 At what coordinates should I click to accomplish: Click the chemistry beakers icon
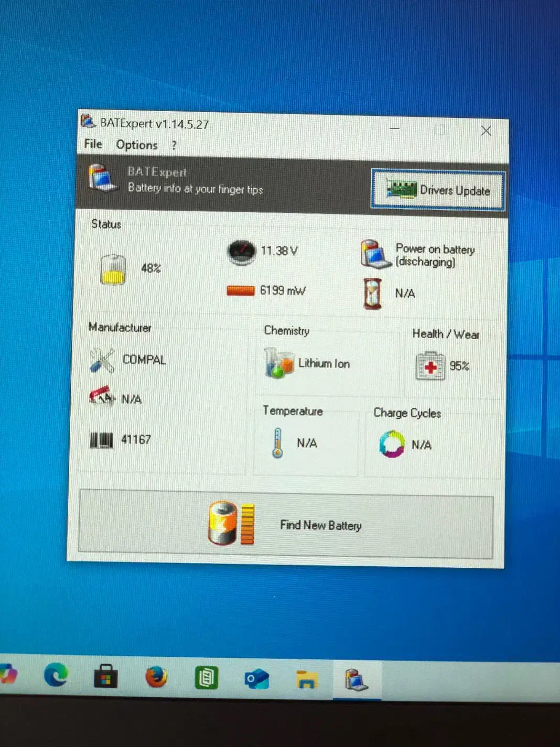(x=278, y=363)
